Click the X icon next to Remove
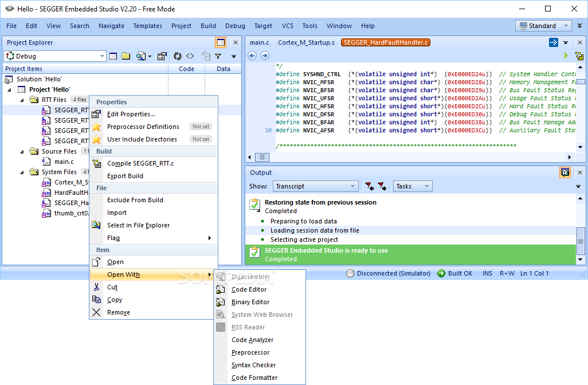This screenshot has height=385, width=588. point(96,312)
